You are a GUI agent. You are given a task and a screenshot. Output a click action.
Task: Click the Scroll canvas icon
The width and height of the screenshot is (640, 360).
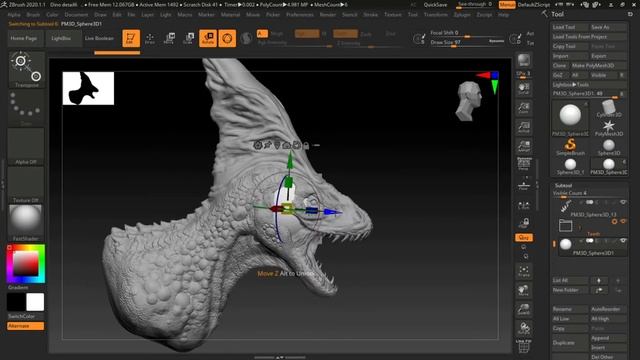click(x=524, y=89)
